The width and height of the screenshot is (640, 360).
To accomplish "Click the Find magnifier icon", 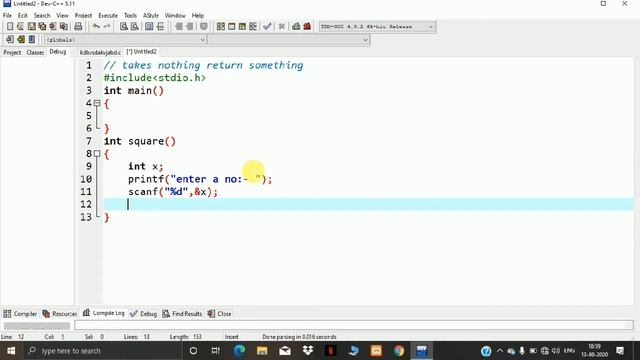I will (124, 27).
